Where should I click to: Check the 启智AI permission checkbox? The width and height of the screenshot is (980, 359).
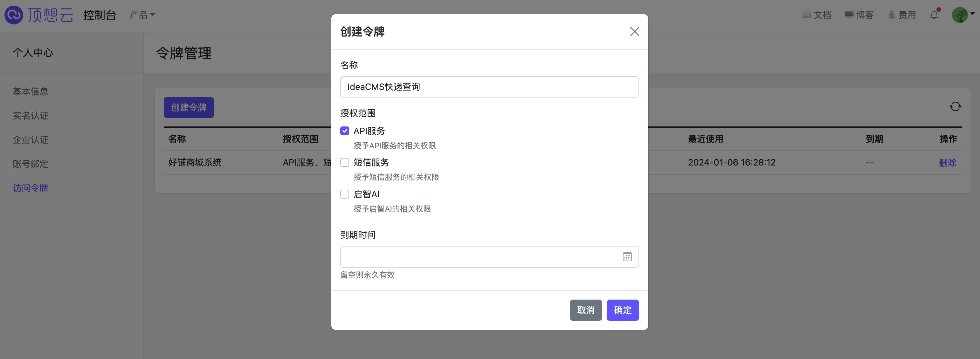coord(345,194)
